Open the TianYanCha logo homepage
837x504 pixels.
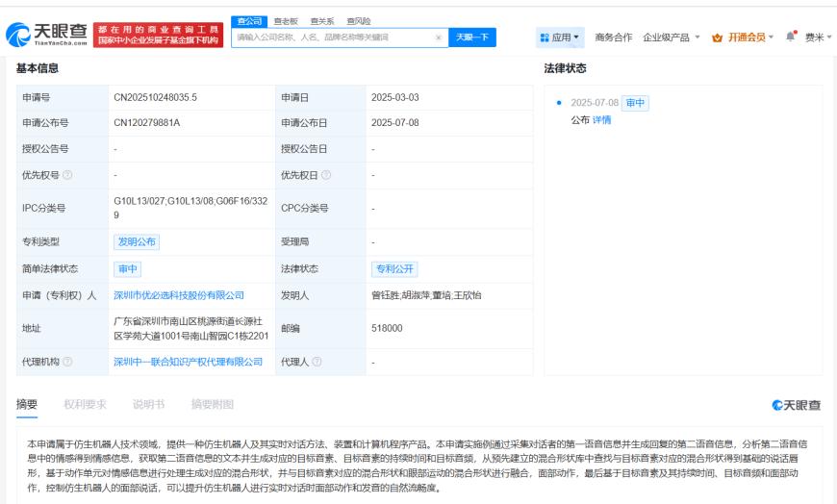tap(46, 35)
